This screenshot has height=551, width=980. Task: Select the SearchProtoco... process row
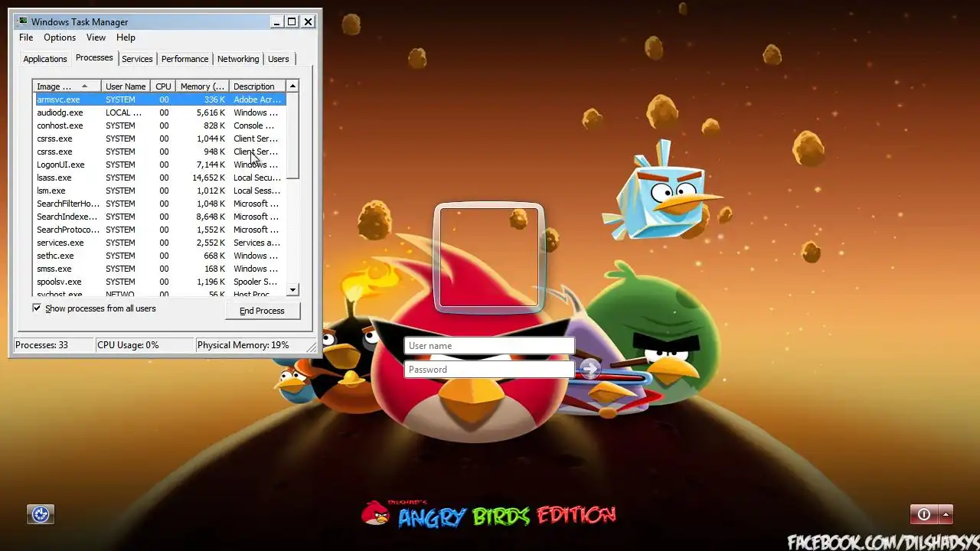pos(160,230)
